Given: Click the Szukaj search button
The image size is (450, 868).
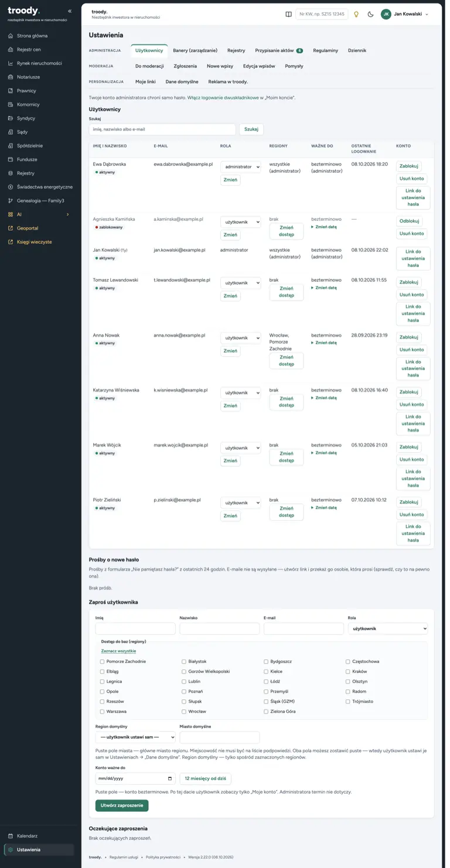Looking at the screenshot, I should click(251, 129).
